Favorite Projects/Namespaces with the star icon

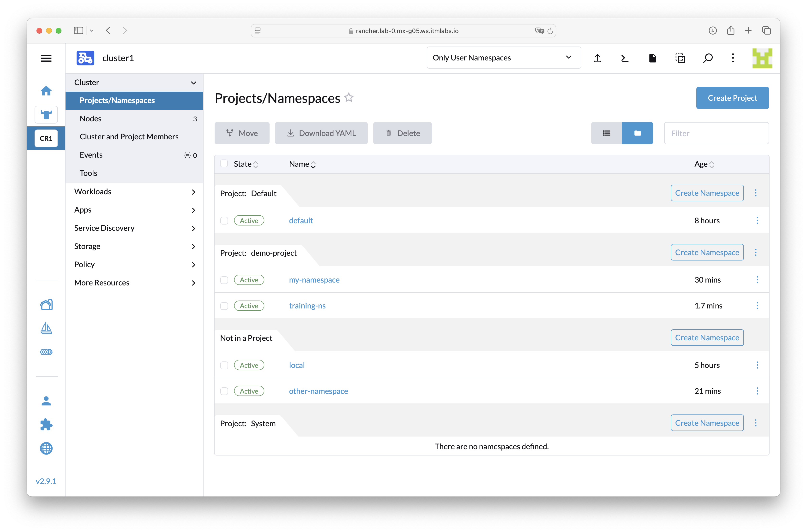(349, 98)
